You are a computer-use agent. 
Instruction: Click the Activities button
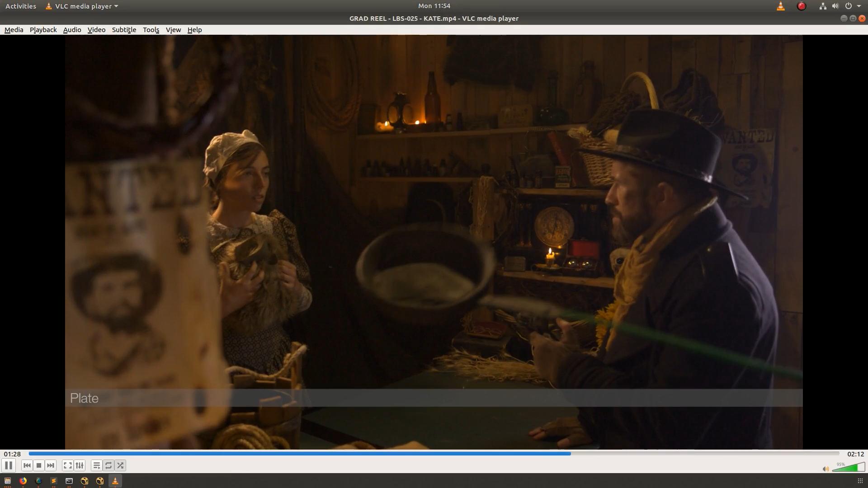click(21, 6)
